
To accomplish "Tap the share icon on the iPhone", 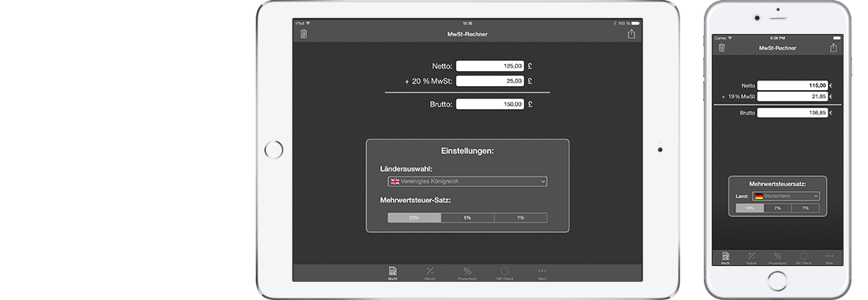I will click(x=834, y=47).
